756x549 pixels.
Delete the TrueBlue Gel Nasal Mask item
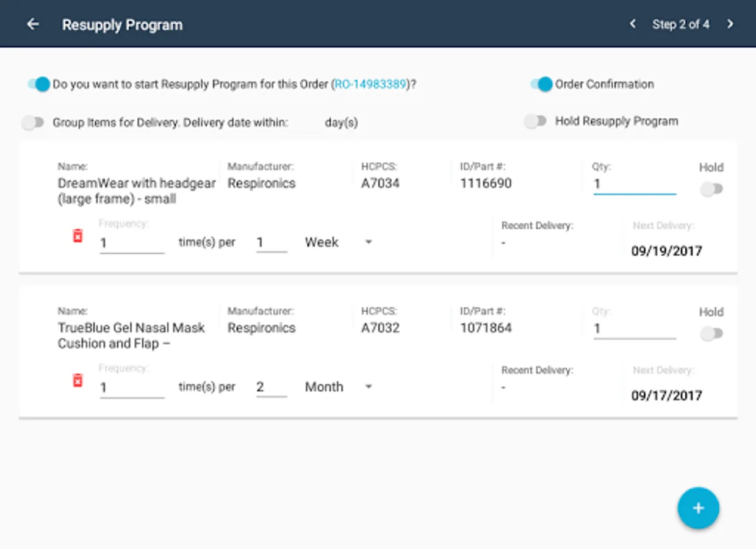point(77,381)
